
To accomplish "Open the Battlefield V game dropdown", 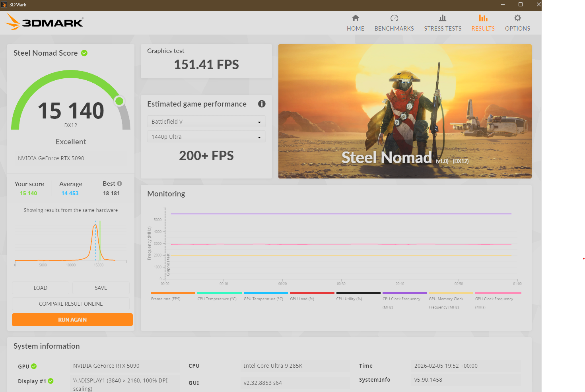I will click(x=206, y=122).
